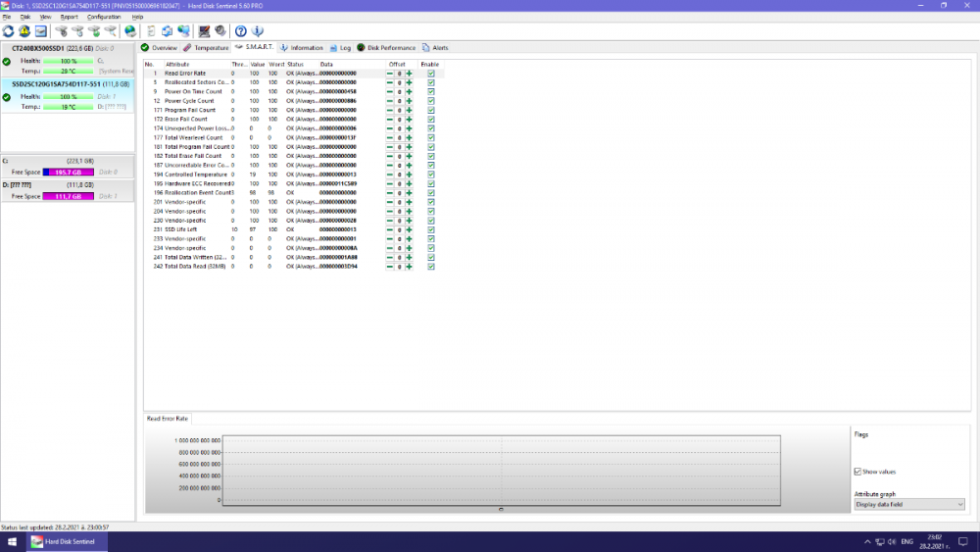Click the Windows Start button

tap(11, 541)
